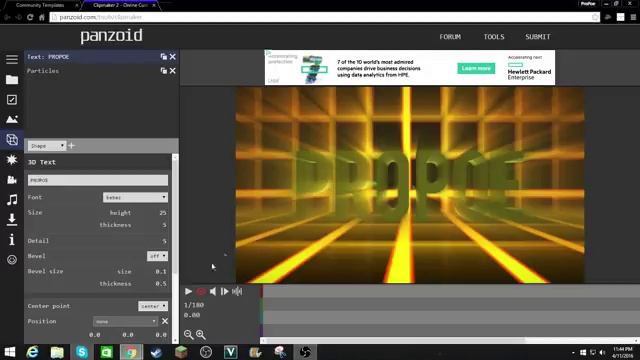Click the browser address bar

[322, 17]
